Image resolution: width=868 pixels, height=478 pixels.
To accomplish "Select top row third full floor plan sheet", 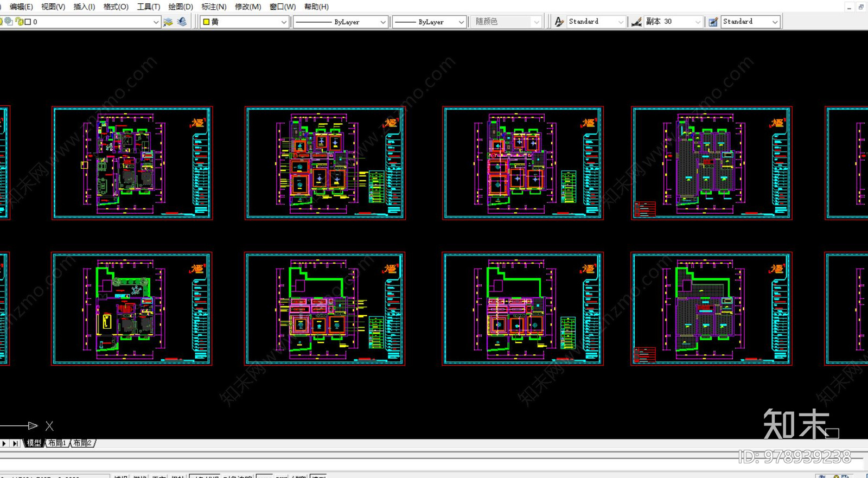I will pyautogui.click(x=524, y=163).
